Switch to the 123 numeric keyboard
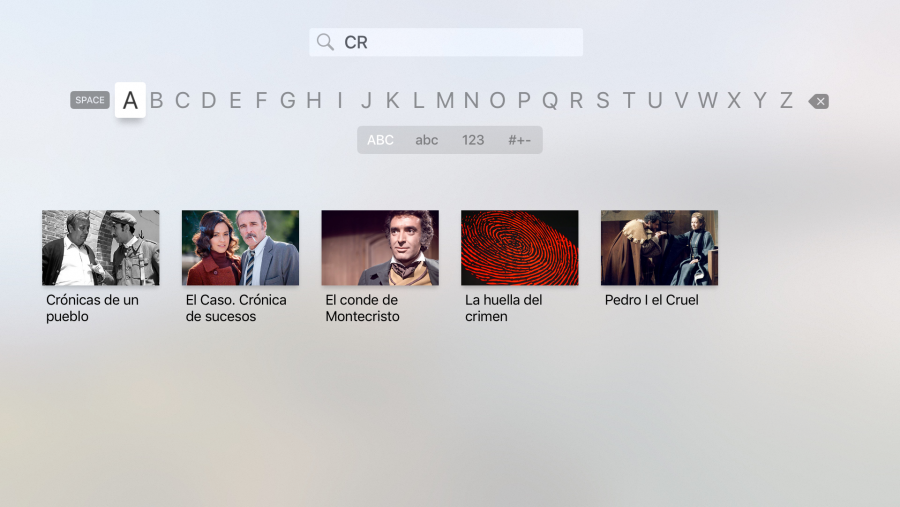Viewport: 900px width, 507px height. pos(473,140)
